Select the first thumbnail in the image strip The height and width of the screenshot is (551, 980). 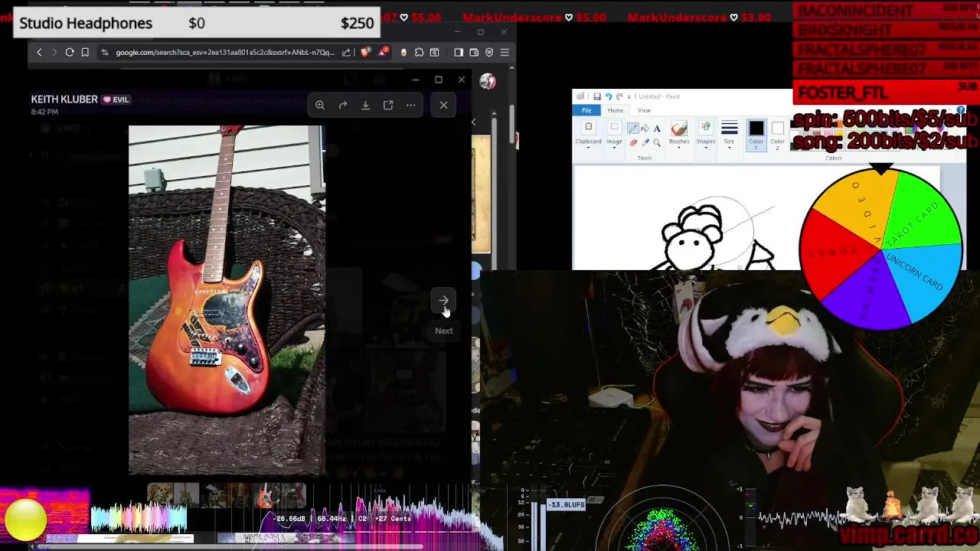click(159, 496)
